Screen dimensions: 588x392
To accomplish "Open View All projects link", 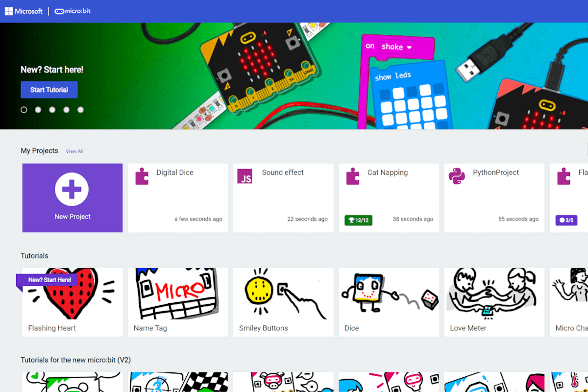I will click(x=74, y=151).
